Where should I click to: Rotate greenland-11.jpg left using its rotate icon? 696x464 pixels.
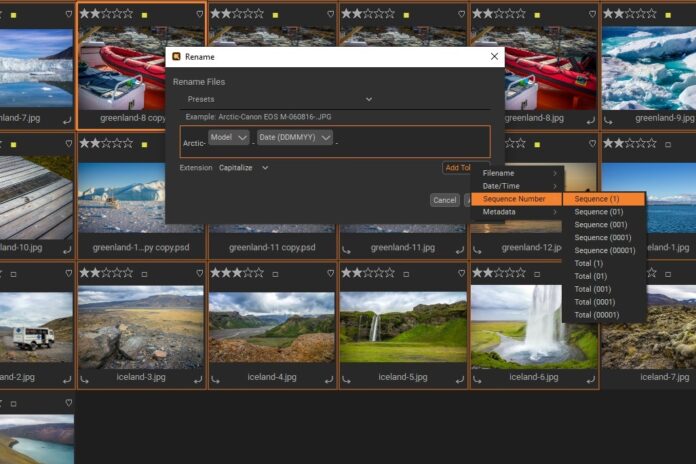[347, 250]
